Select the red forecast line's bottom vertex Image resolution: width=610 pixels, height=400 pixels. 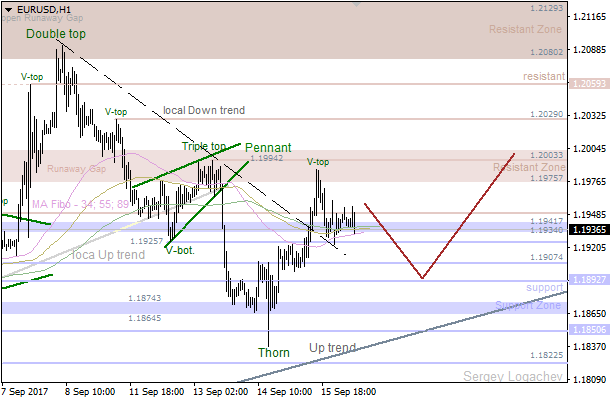(422, 278)
